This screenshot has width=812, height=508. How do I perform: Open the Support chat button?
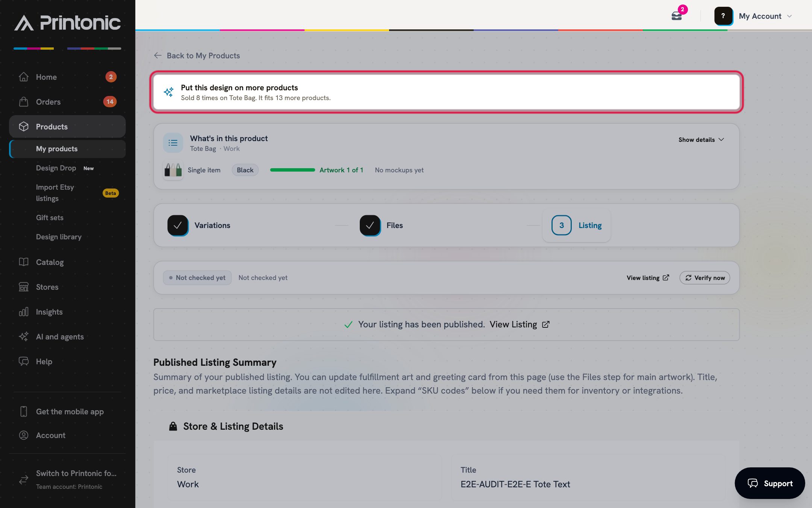tap(770, 483)
